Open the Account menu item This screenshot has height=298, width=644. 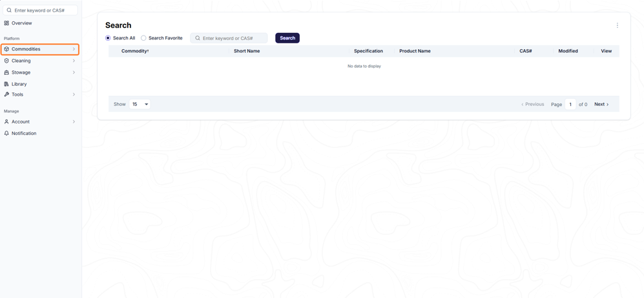40,122
